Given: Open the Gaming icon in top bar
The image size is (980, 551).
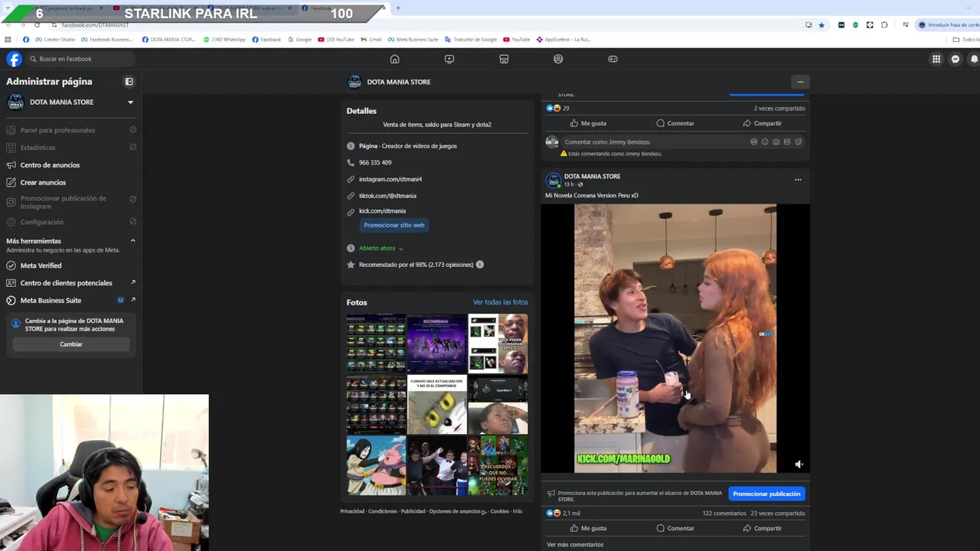Looking at the screenshot, I should point(612,59).
